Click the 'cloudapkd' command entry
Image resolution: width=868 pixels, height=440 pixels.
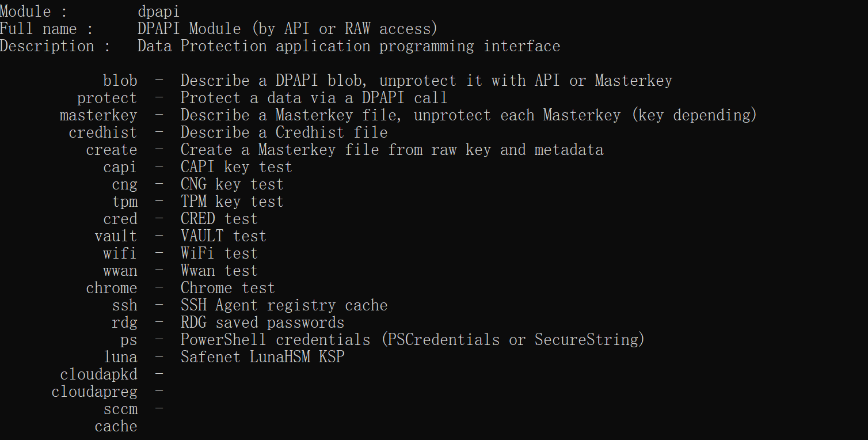(99, 375)
